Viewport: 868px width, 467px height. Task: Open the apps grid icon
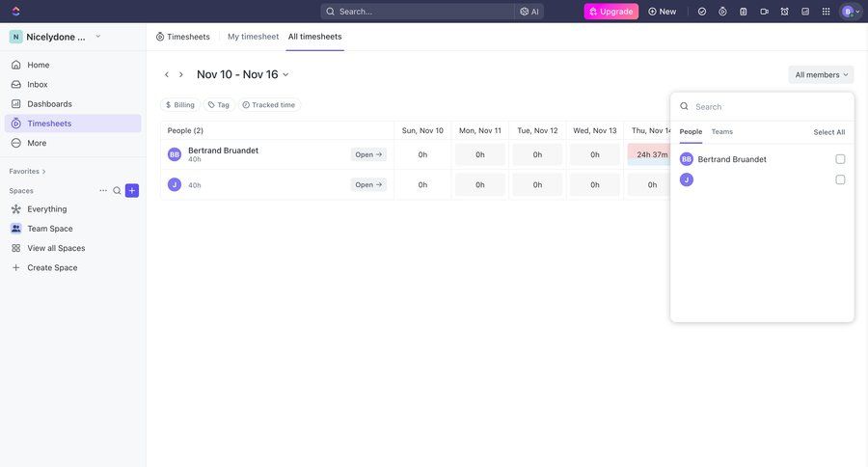[826, 12]
